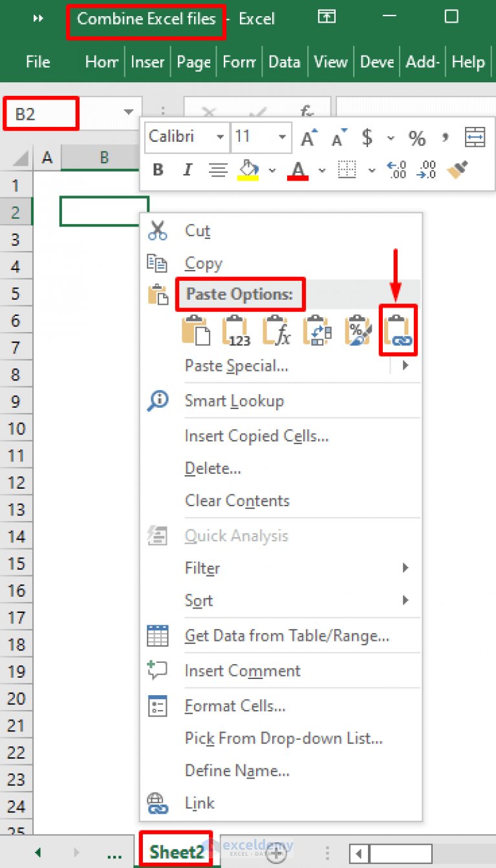Choose the Values paste option icon
This screenshot has width=496, height=868.
click(x=235, y=330)
